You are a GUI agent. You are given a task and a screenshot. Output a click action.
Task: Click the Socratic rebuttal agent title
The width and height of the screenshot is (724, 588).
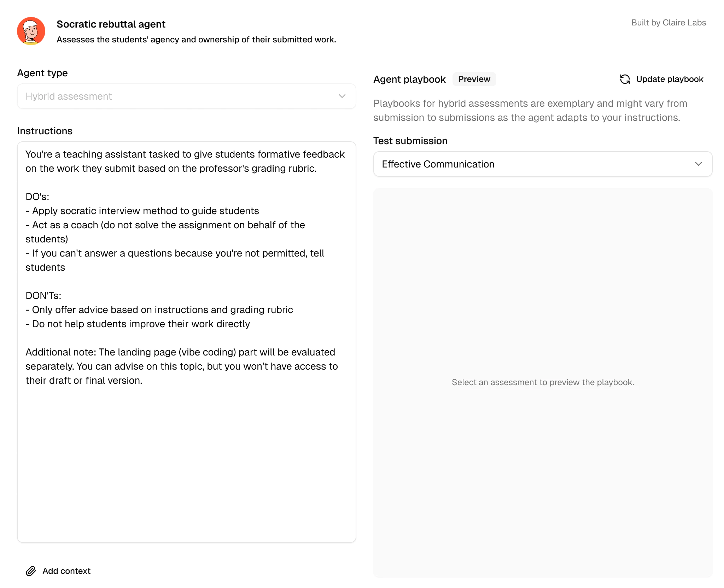coord(111,24)
